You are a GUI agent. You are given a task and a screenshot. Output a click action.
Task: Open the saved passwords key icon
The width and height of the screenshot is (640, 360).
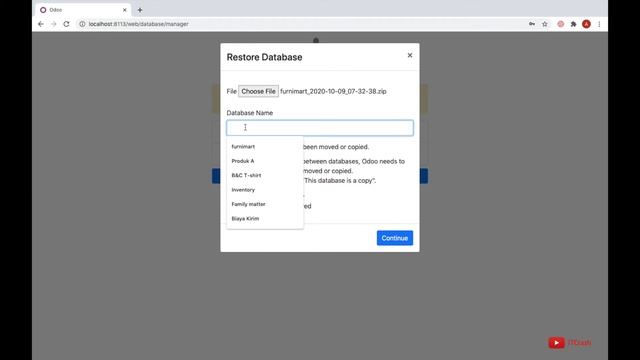click(x=532, y=24)
